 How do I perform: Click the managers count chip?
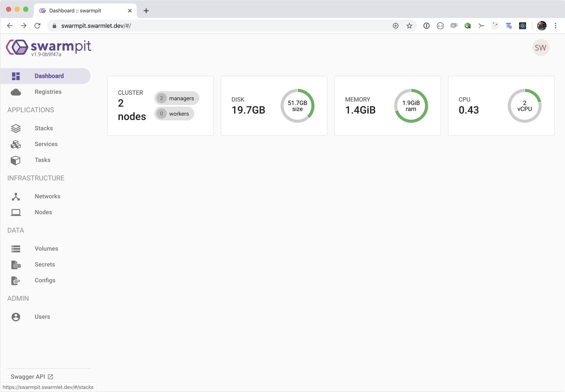tap(177, 98)
